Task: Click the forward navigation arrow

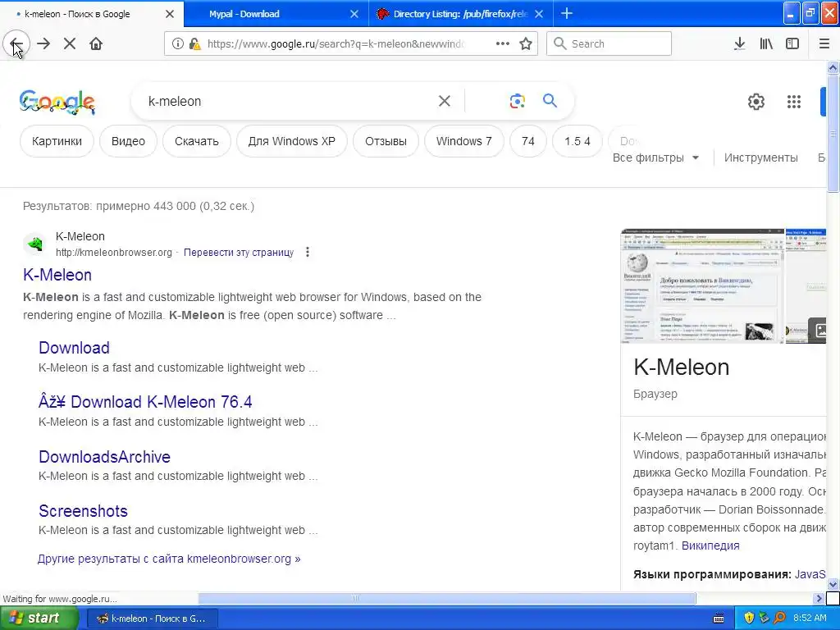Action: (43, 44)
